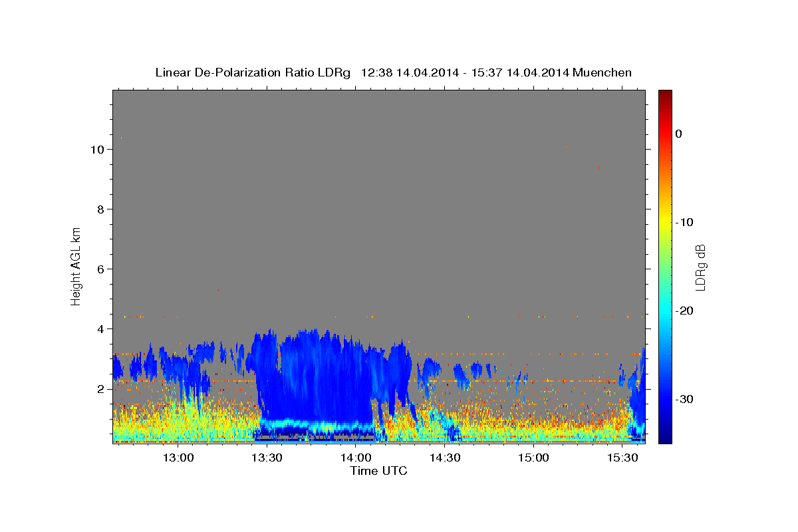Click the 13:30 time tick label
The image size is (798, 532).
pyautogui.click(x=267, y=458)
